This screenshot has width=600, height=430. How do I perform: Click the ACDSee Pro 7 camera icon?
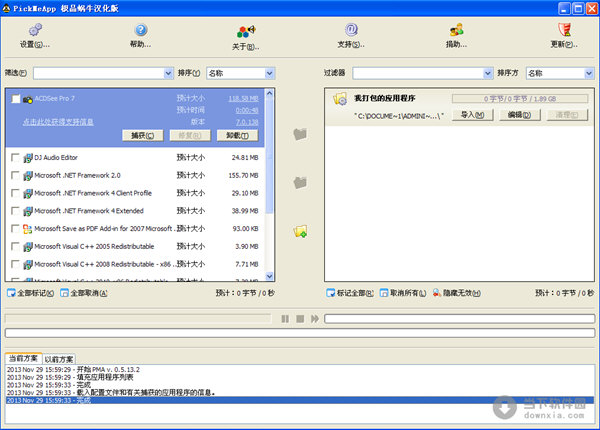tap(28, 99)
